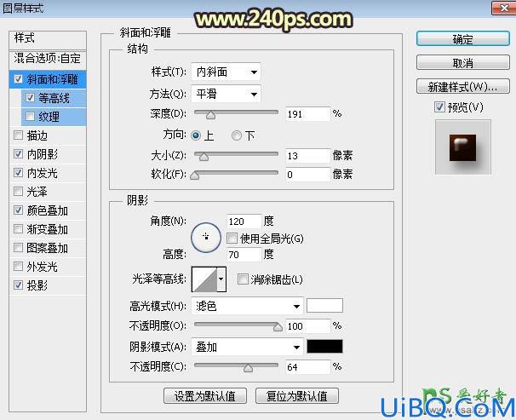Enable the 外发光 checkbox
The image size is (516, 420).
[19, 267]
